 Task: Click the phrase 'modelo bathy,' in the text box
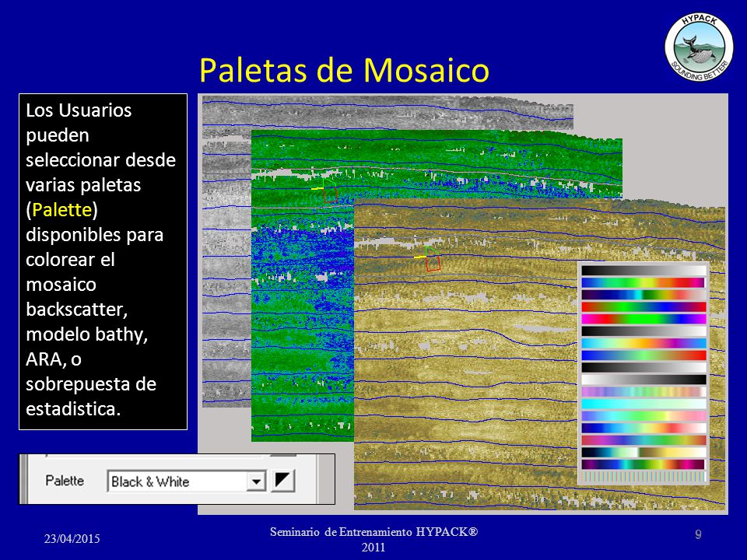[86, 334]
